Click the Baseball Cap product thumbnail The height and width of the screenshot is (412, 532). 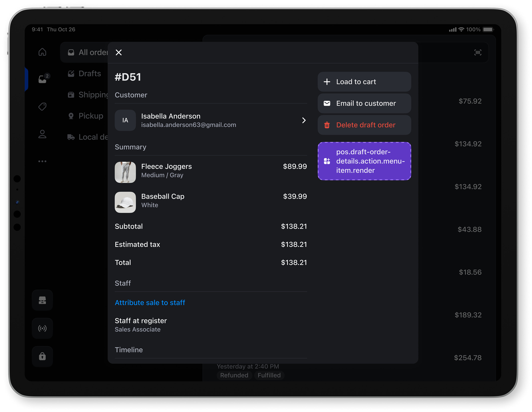click(x=125, y=202)
